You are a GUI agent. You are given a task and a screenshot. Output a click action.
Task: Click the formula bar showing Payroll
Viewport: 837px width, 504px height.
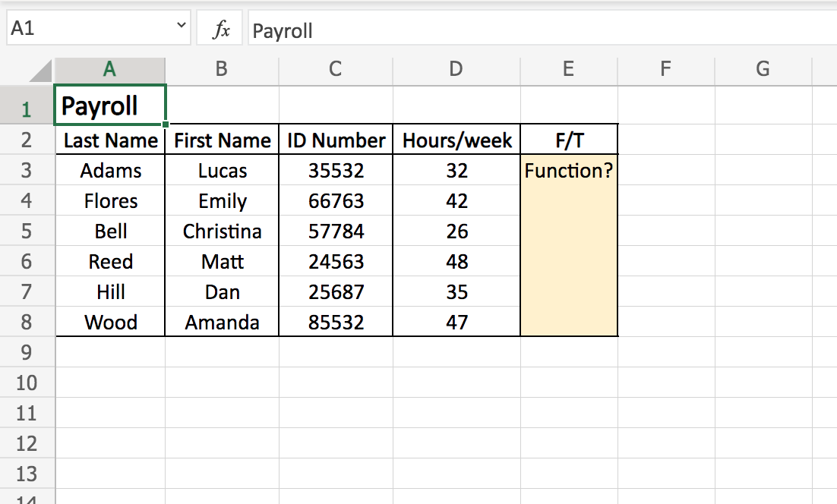(532, 30)
